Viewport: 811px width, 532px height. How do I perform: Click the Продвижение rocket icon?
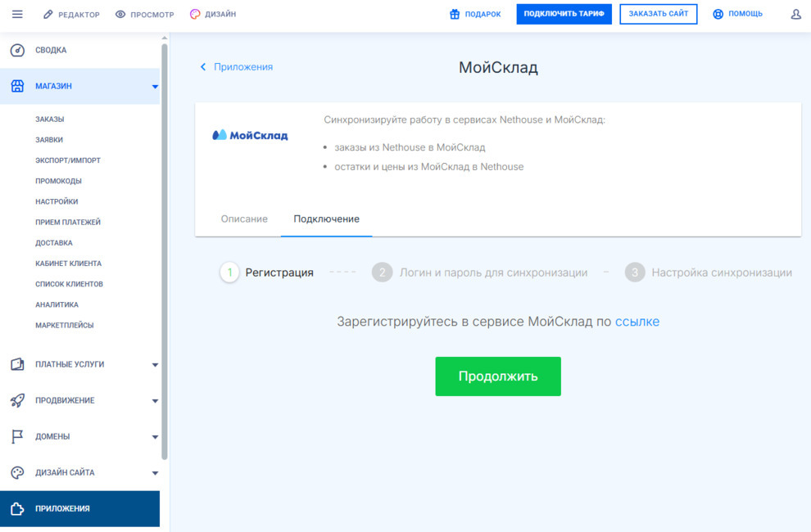coord(17,400)
